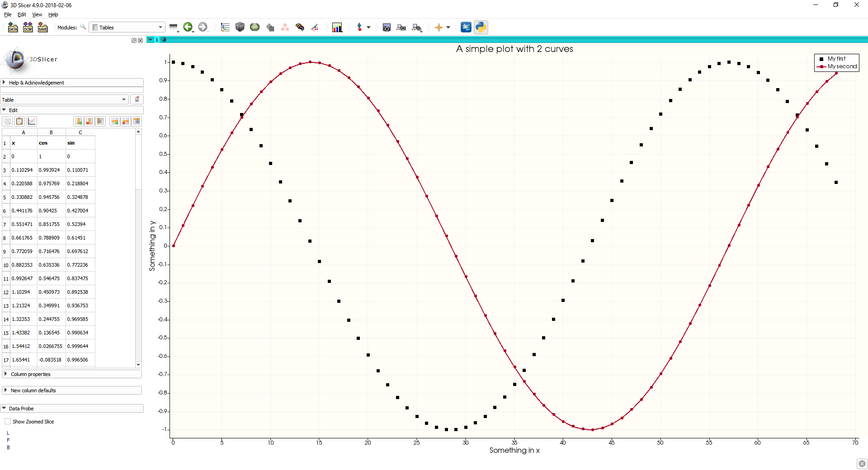Expand the New column defaults section

pyautogui.click(x=33, y=390)
